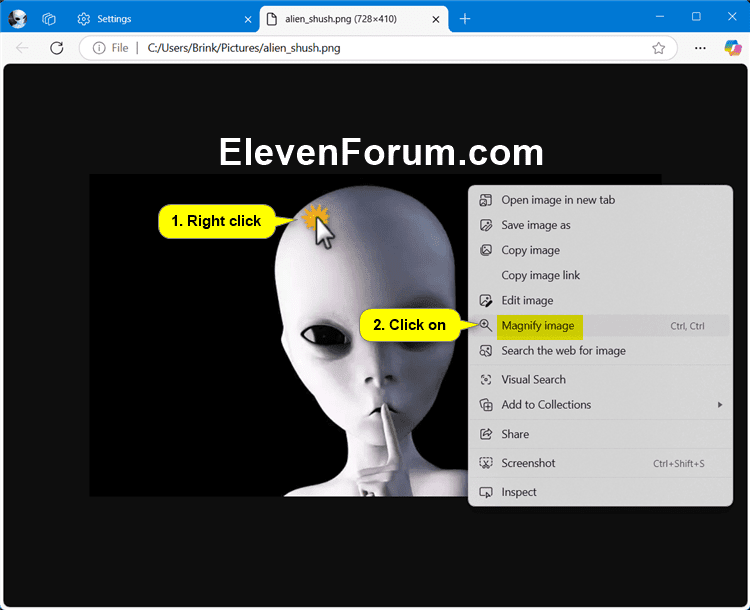Add page to favorites star
The height and width of the screenshot is (610, 750).
click(x=659, y=48)
